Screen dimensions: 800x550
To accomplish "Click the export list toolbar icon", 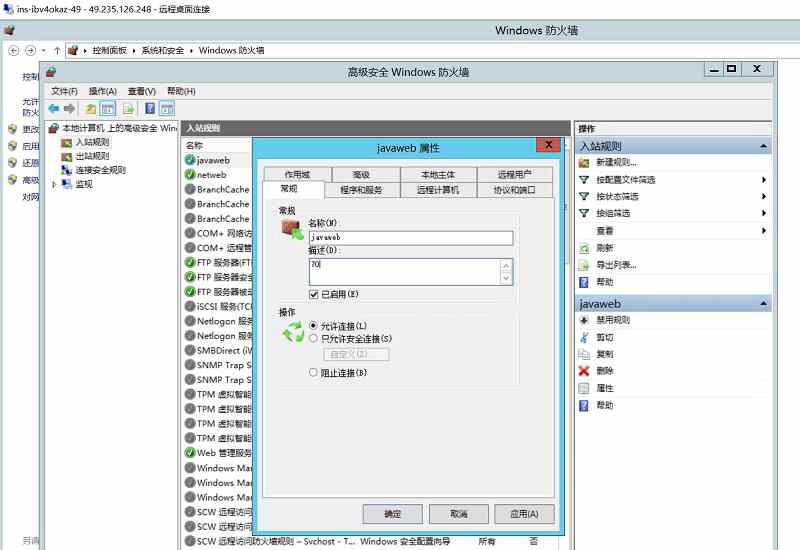I will (128, 109).
